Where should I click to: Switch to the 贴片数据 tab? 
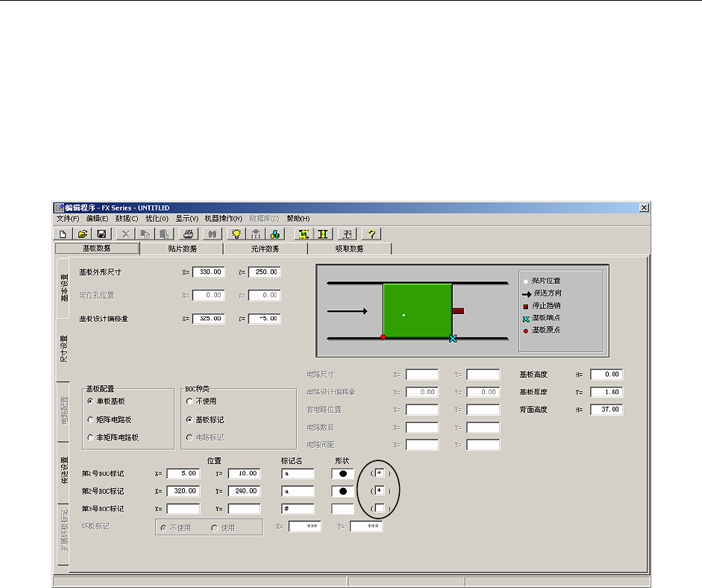pyautogui.click(x=181, y=248)
